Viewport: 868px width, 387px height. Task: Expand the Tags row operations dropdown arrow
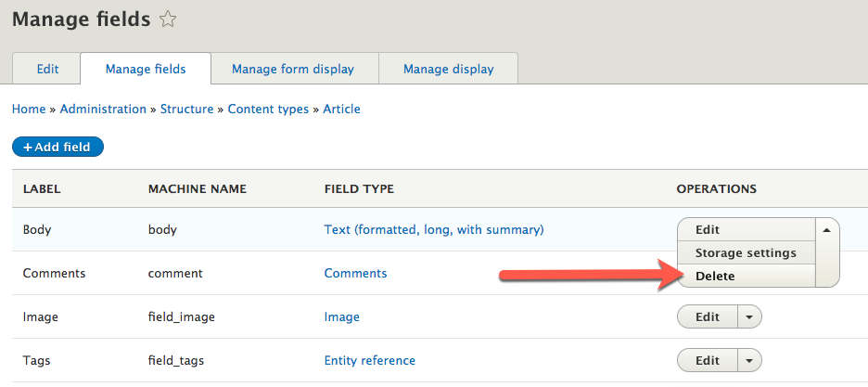pos(749,360)
